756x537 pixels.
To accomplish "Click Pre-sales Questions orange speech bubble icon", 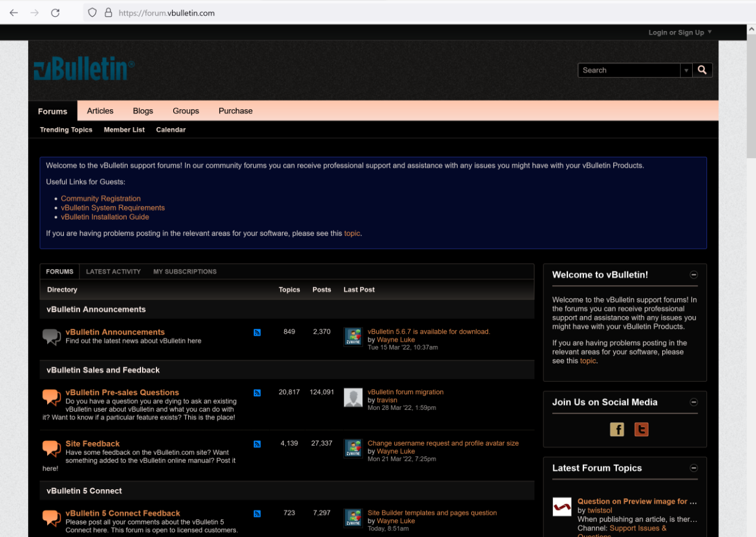I will (x=51, y=397).
